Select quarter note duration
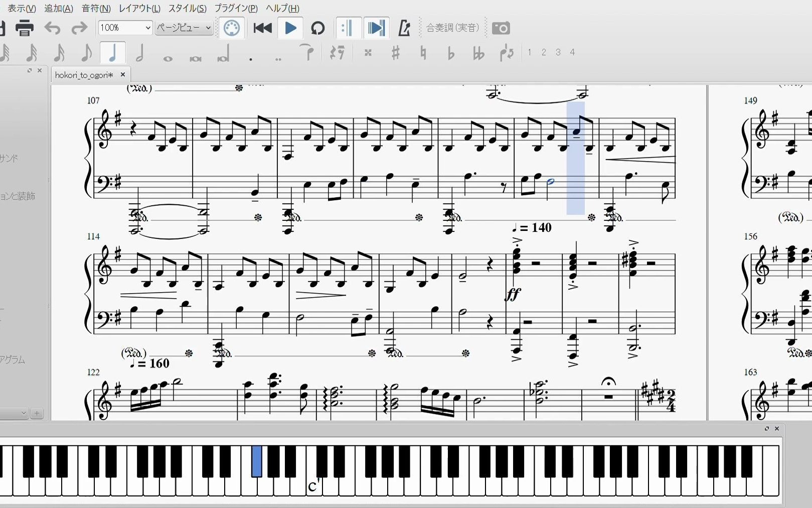The height and width of the screenshot is (508, 812). [x=113, y=52]
